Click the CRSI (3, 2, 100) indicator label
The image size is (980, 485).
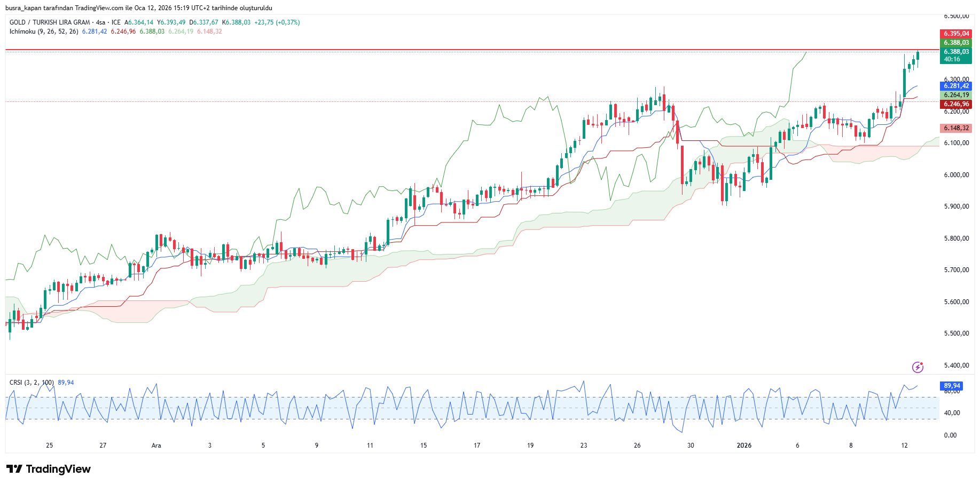(32, 383)
